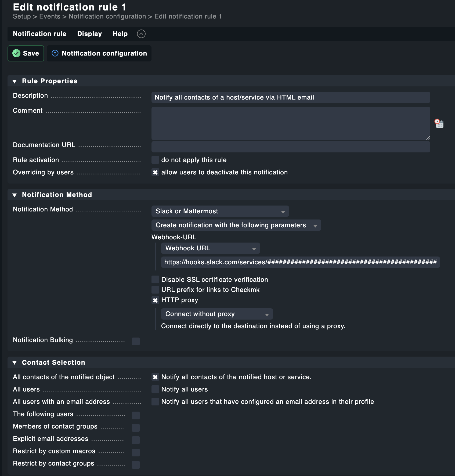
Task: Open the Notification rule menu
Action: point(39,34)
